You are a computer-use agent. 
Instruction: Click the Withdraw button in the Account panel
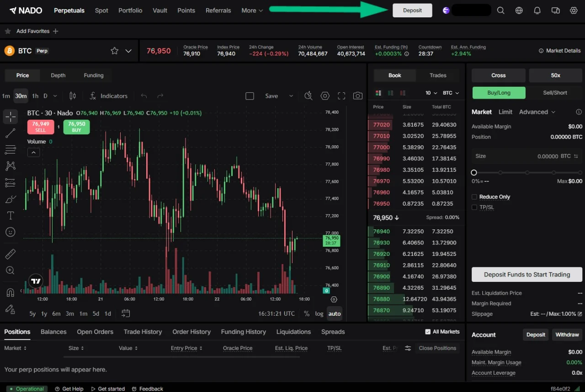[x=567, y=335]
